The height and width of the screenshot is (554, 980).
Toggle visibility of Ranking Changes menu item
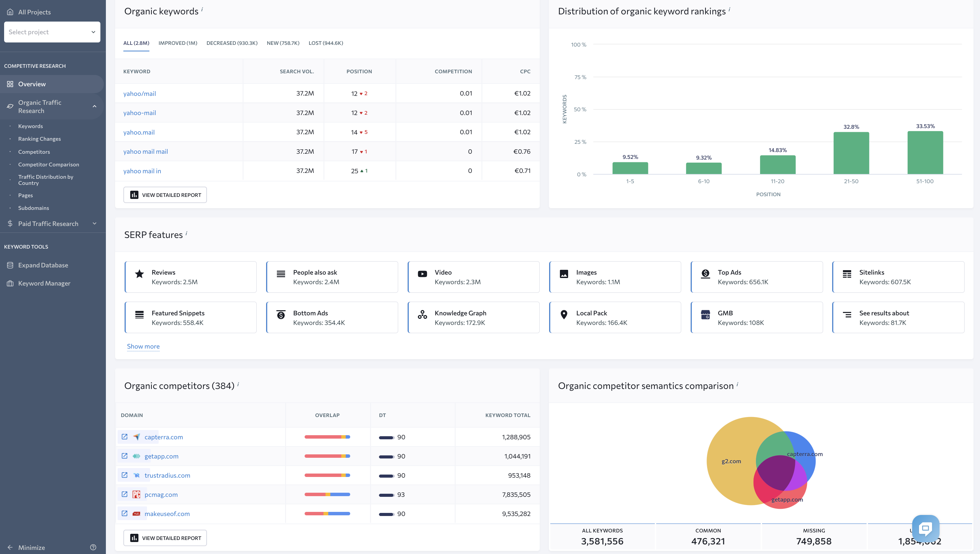tap(39, 138)
